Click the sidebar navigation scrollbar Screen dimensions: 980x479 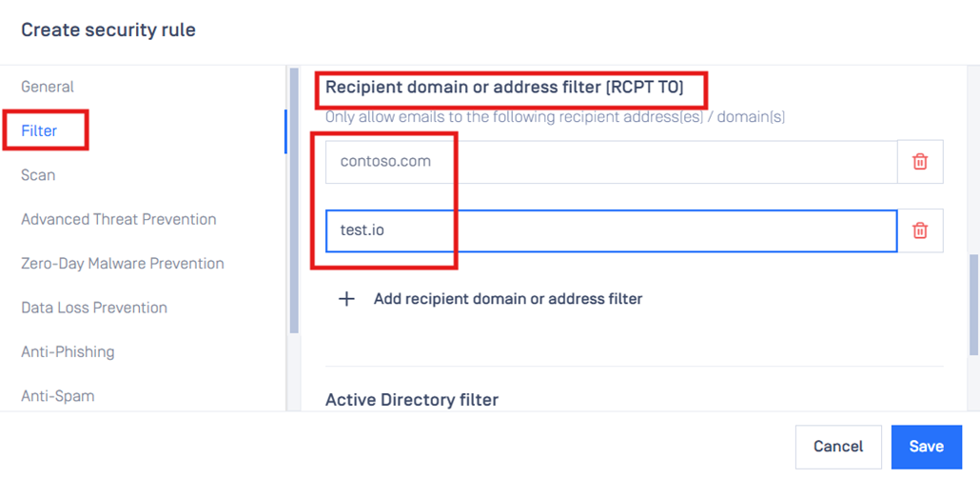(294, 200)
